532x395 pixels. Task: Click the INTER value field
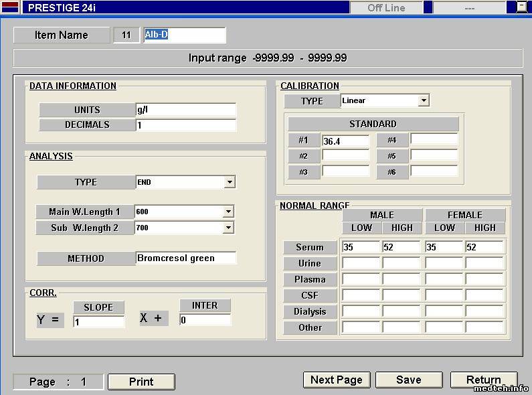point(205,320)
